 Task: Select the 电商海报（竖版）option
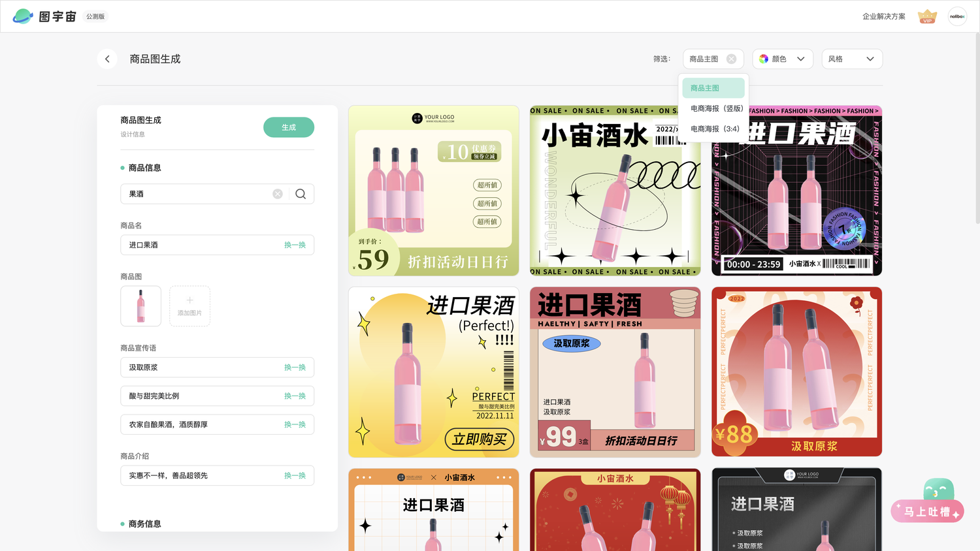pos(713,108)
